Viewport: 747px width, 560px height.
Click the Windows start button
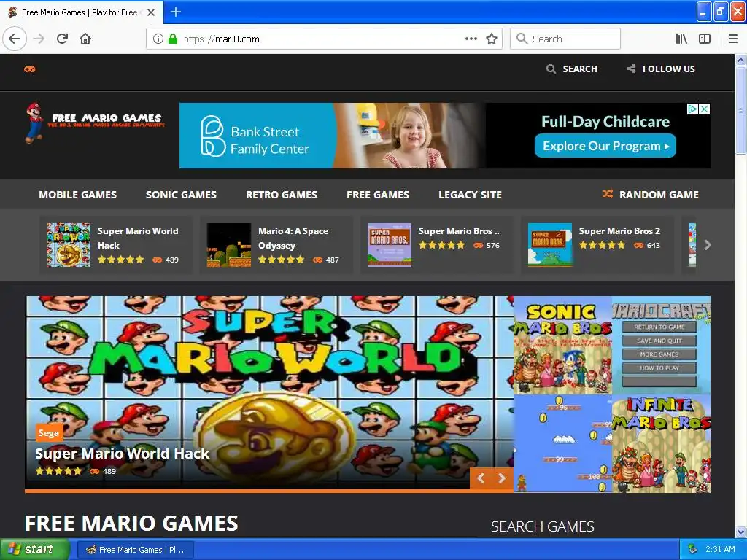pyautogui.click(x=35, y=549)
